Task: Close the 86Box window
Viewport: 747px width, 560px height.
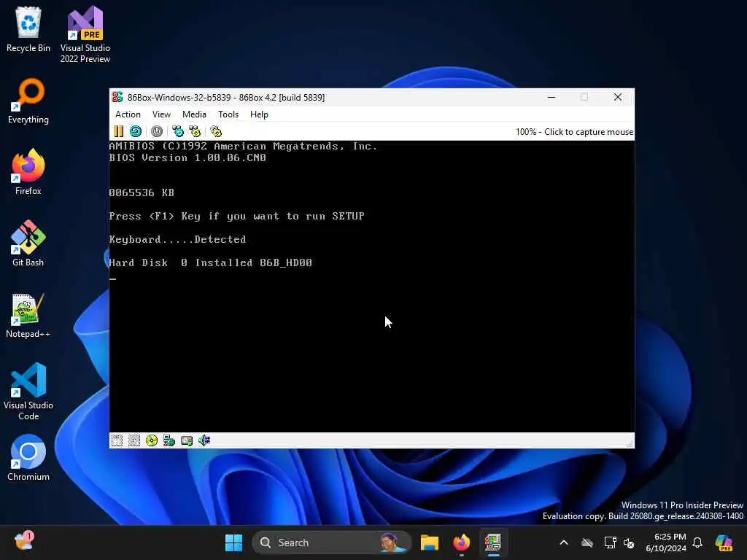Action: 618,97
